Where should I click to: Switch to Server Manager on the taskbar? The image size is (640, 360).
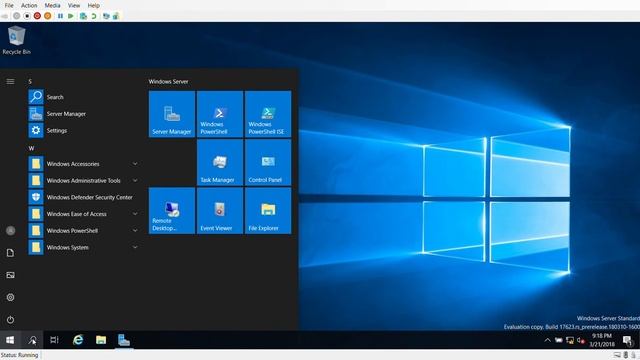coord(124,340)
